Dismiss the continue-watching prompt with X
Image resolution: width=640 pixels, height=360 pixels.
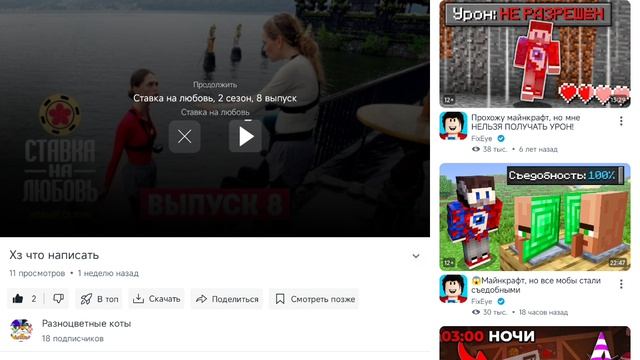coord(184,137)
